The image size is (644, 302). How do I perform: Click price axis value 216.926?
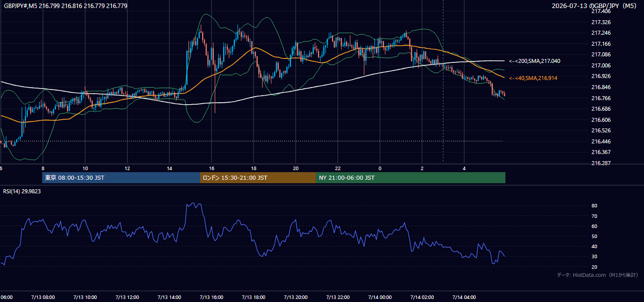pos(601,76)
